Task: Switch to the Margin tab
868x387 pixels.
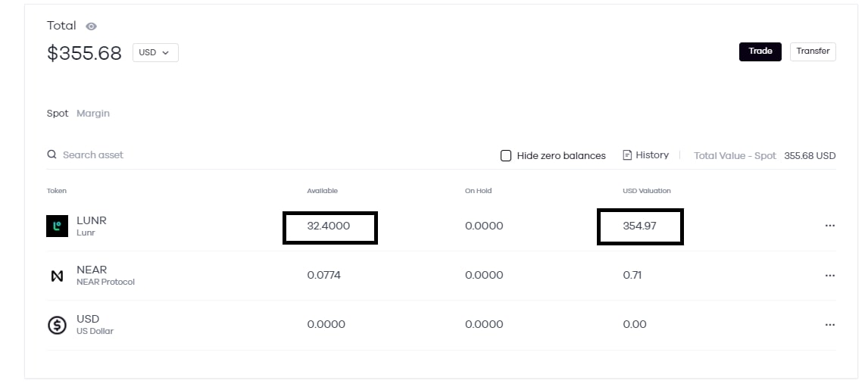Action: (93, 114)
